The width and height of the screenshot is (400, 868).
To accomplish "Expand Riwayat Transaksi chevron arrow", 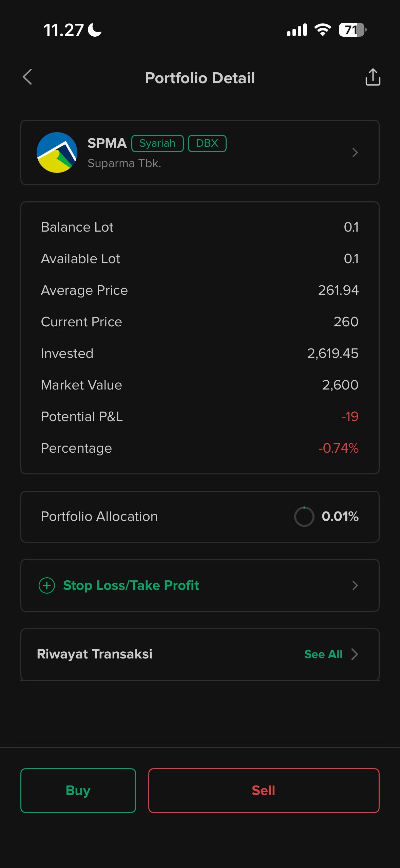I will [355, 654].
